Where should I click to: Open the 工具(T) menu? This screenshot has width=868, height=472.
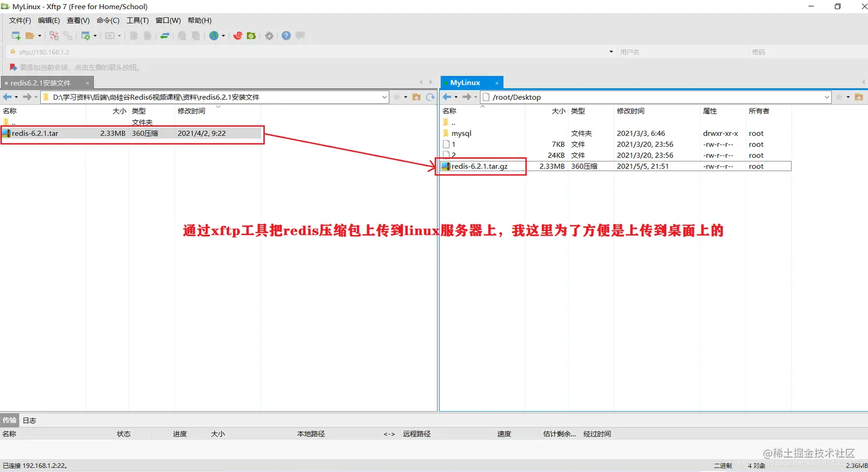137,20
